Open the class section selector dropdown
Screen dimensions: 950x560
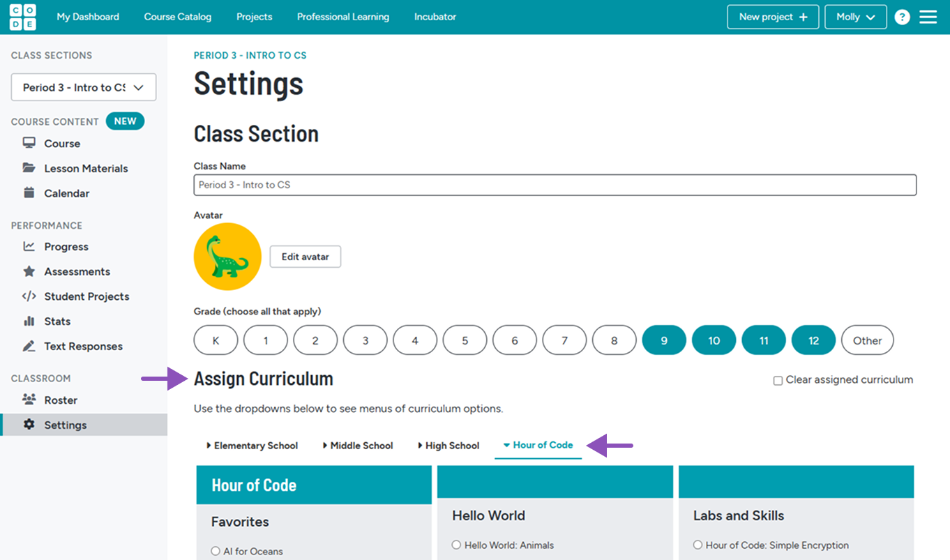(84, 87)
